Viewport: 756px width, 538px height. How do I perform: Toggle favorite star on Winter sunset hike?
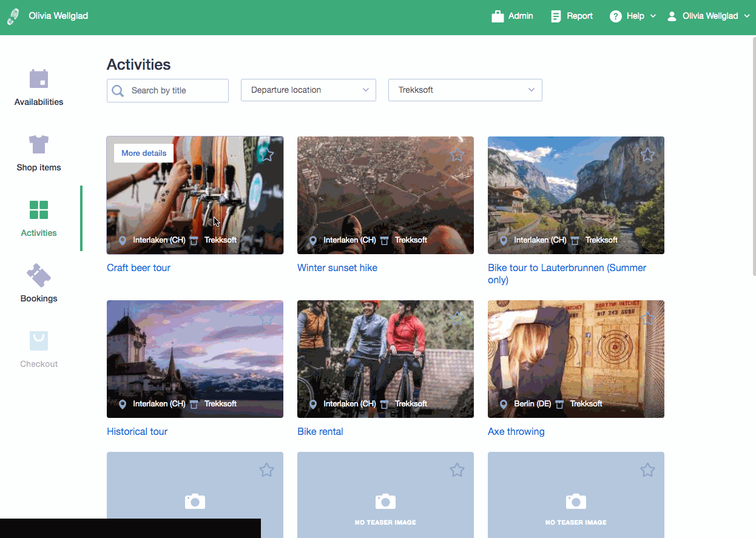pos(457,155)
